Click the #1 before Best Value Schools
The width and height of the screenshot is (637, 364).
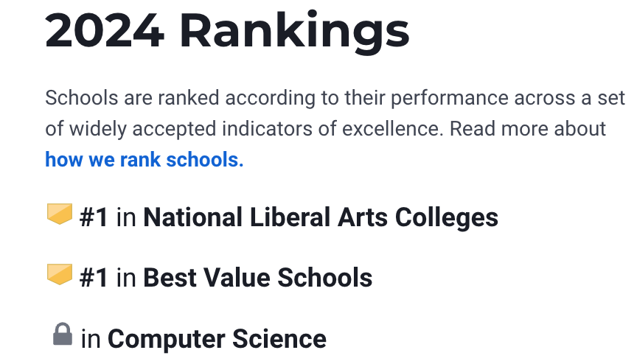(94, 278)
